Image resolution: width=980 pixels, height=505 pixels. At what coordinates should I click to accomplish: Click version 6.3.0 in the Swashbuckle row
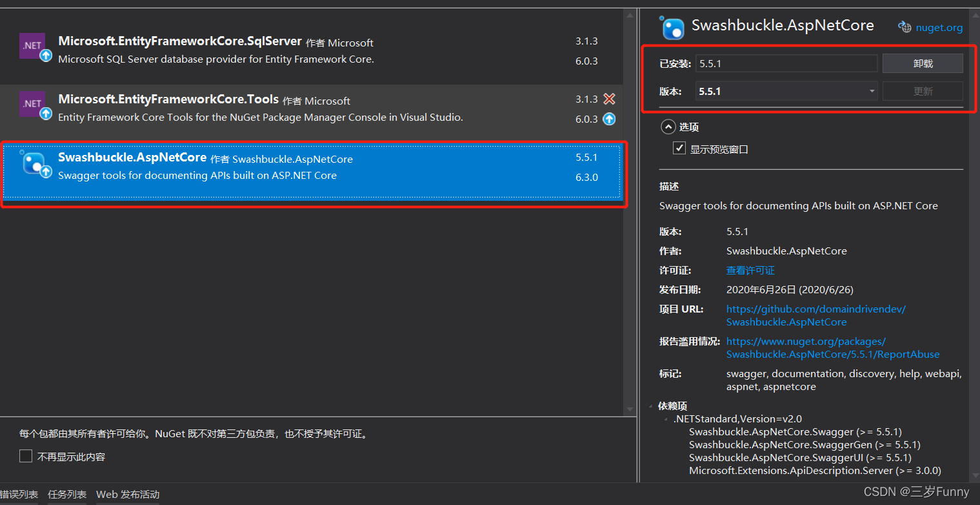pyautogui.click(x=586, y=177)
